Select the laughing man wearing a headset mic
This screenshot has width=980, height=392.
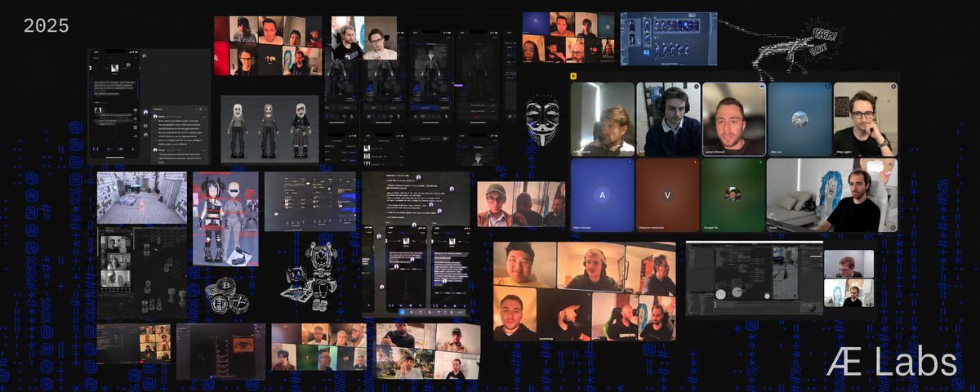(590, 269)
